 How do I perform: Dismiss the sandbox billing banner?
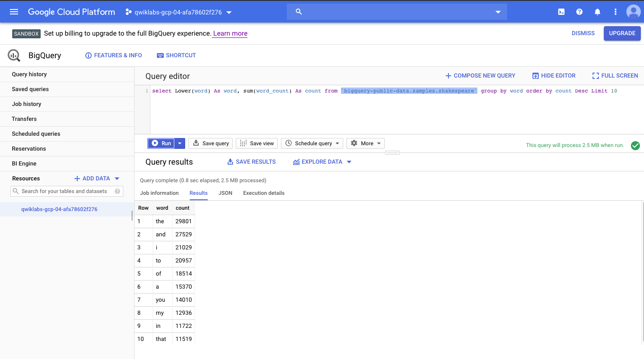point(583,33)
